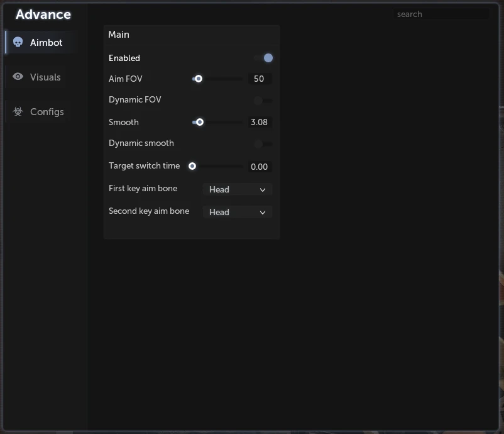504x434 pixels.
Task: Click the Smooth value box showing 3.08
Action: point(260,122)
